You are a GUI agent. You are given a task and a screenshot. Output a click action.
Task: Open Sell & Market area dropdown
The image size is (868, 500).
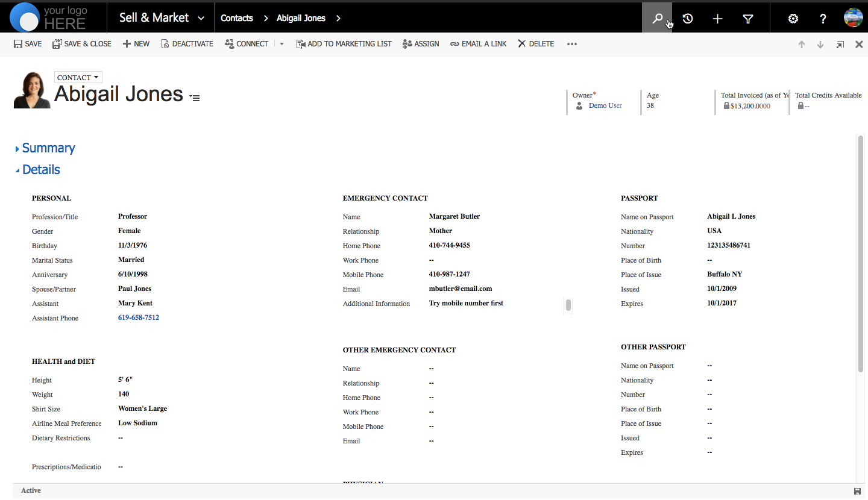[x=162, y=18]
